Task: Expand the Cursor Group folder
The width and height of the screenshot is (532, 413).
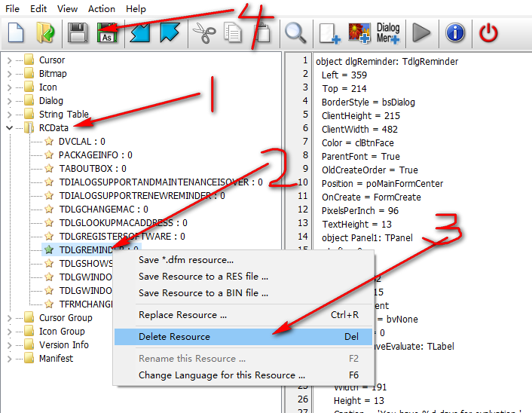Action: (x=10, y=318)
